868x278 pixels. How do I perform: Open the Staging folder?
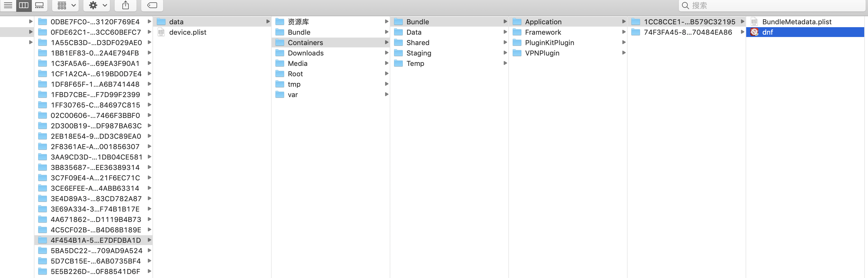[x=418, y=53]
